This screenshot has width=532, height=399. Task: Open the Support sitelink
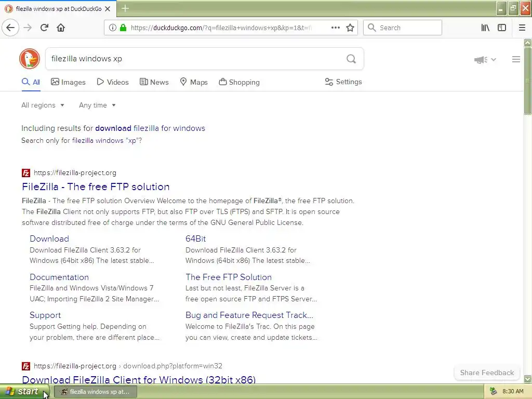[x=45, y=315]
